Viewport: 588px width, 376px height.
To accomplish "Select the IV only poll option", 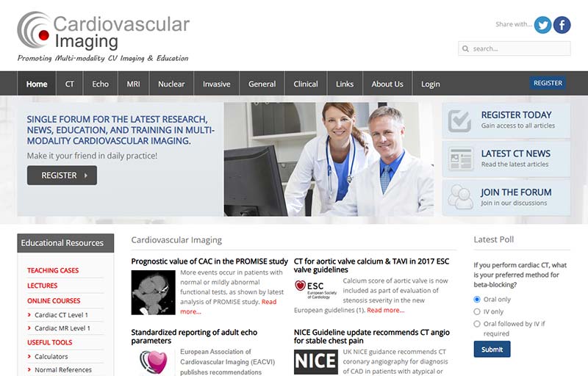I will coord(476,311).
